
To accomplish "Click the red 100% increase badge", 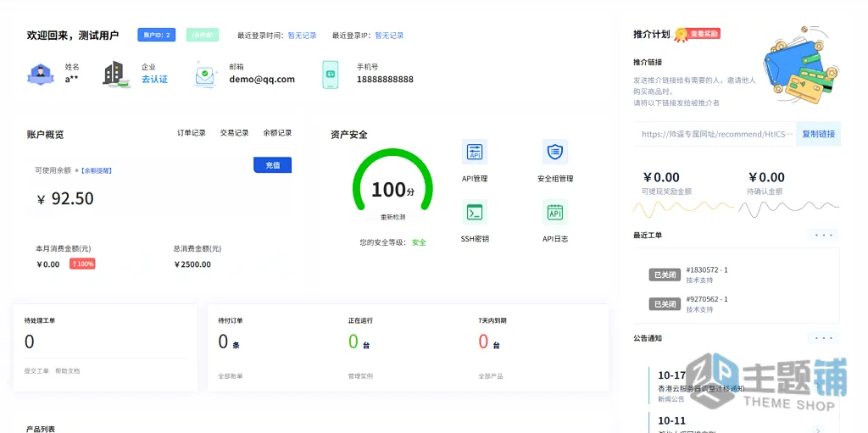I will [x=82, y=264].
